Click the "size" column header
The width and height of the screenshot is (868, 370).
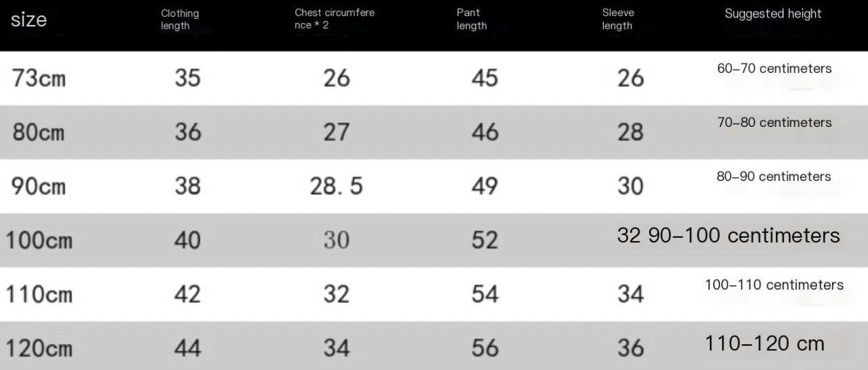click(x=28, y=20)
